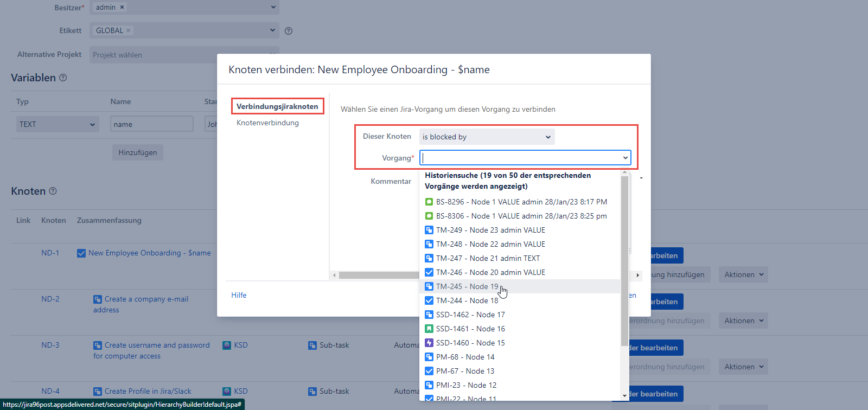868x410 pixels.
Task: Click Sub-task icon in ND-3 row
Action: pos(312,345)
